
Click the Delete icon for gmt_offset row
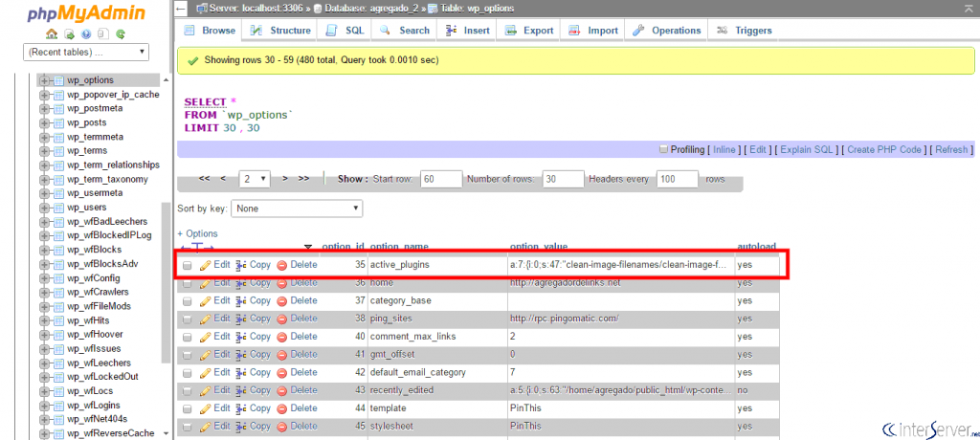coord(282,354)
